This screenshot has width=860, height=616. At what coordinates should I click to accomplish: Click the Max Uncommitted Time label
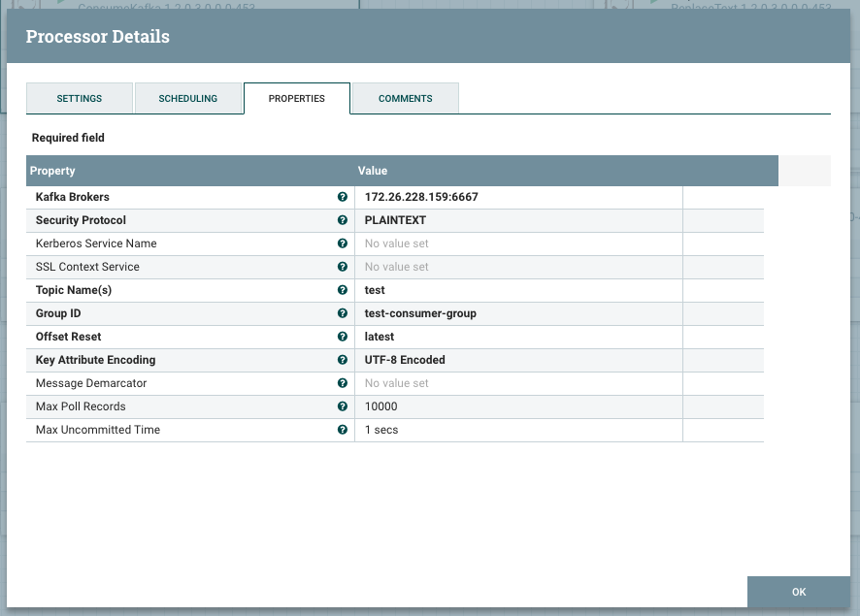[98, 430]
